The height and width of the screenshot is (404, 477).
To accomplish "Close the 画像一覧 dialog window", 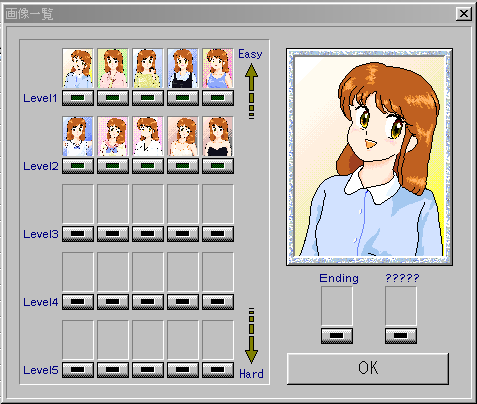I will pyautogui.click(x=464, y=14).
